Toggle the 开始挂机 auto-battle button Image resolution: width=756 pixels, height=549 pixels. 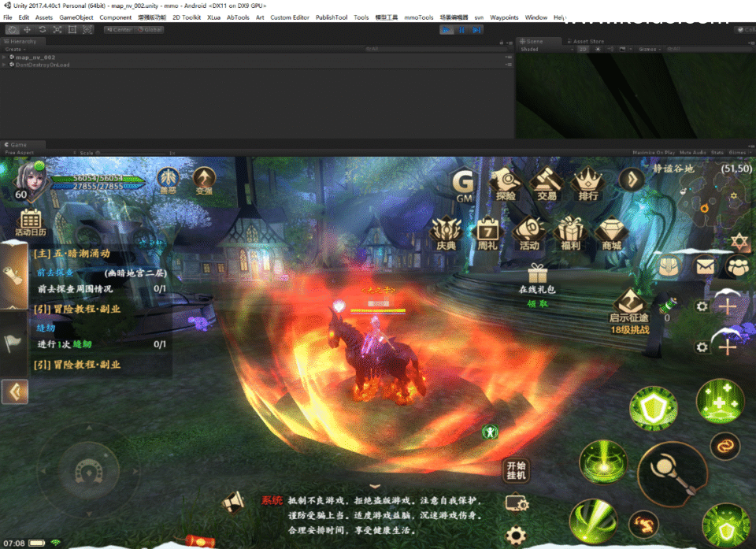pos(516,470)
